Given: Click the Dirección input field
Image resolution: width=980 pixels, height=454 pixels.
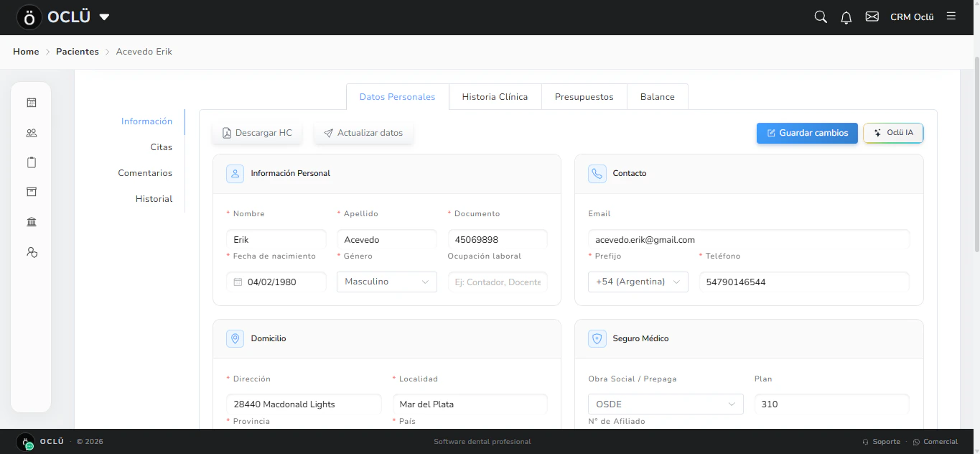Looking at the screenshot, I should [x=304, y=404].
